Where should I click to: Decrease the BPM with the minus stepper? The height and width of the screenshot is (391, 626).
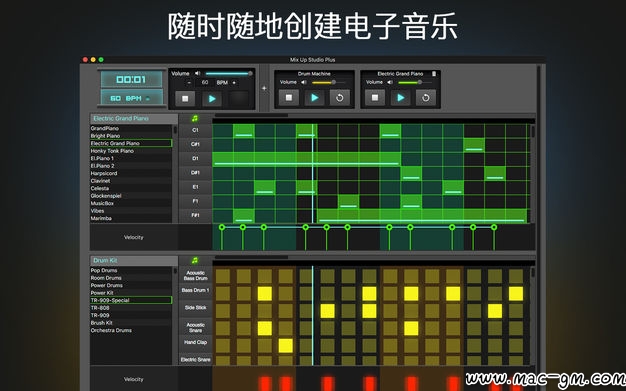[189, 83]
